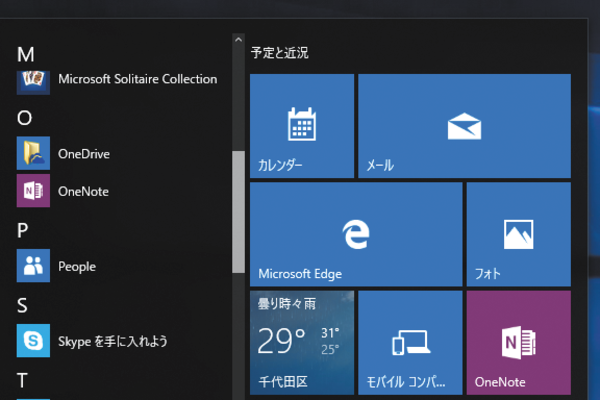
Task: Select the OneDrive text entry
Action: pos(84,154)
